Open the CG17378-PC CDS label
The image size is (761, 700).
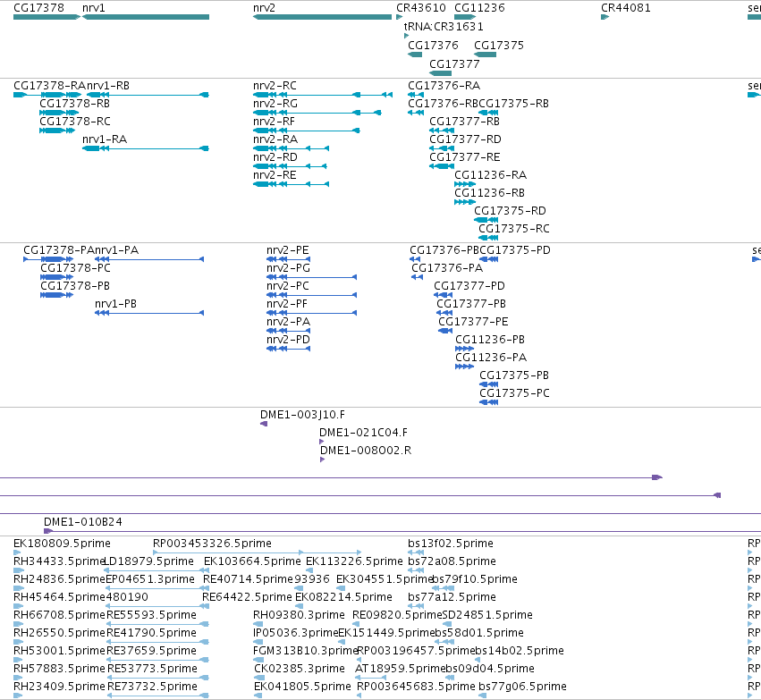(75, 268)
